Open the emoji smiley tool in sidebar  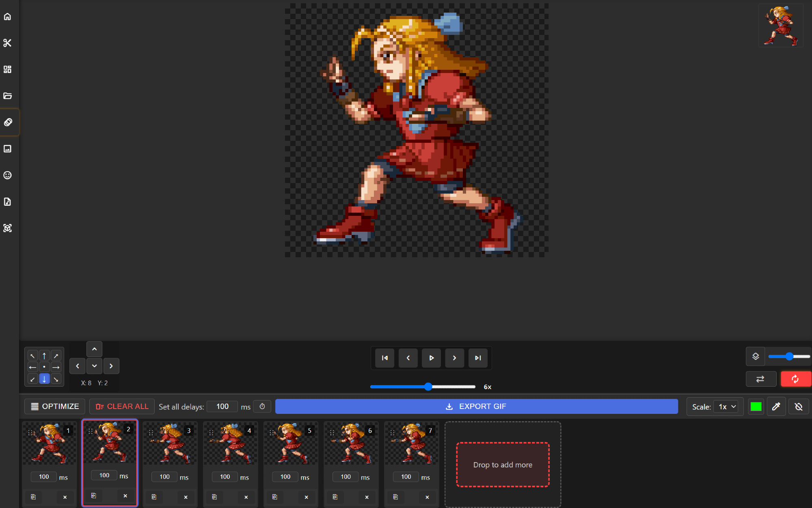[x=7, y=175]
